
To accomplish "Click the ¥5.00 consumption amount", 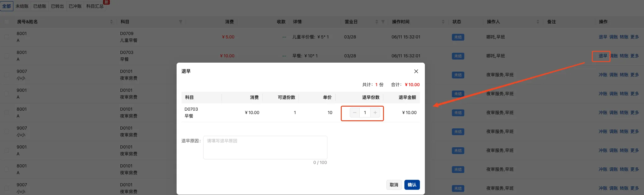I will click(x=228, y=37).
